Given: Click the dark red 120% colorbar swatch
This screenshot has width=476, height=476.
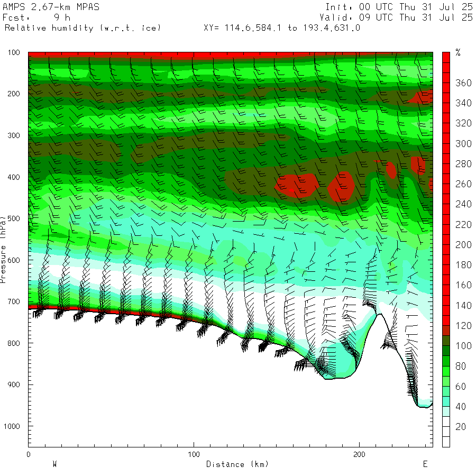Looking at the screenshot, I should pos(446,331).
